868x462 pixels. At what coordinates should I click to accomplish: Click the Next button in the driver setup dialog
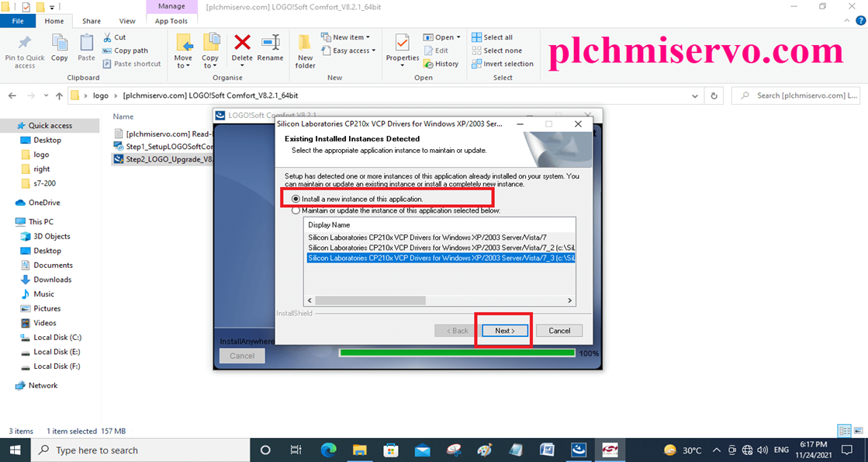tap(505, 331)
